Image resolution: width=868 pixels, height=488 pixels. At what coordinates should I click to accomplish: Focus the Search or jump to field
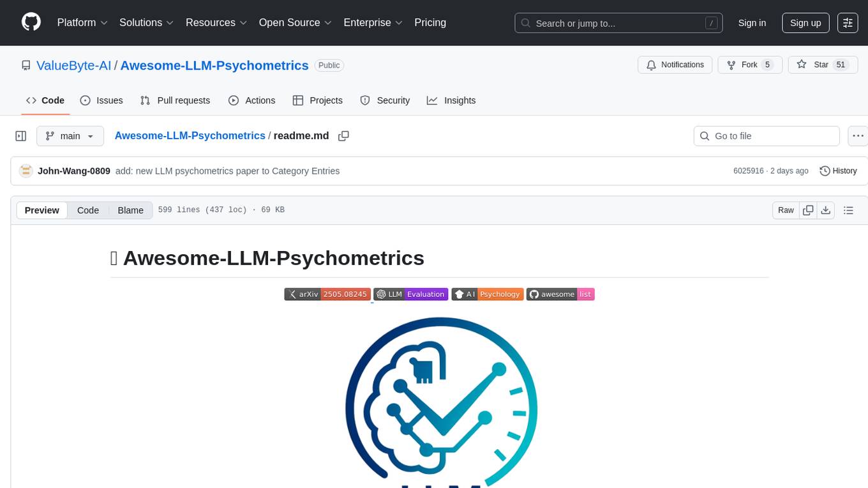[x=618, y=23]
